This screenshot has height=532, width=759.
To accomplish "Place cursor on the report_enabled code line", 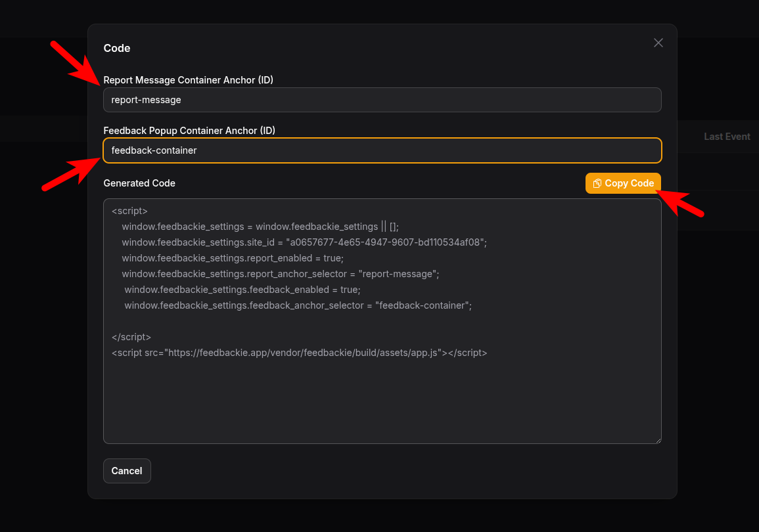I will click(x=232, y=258).
